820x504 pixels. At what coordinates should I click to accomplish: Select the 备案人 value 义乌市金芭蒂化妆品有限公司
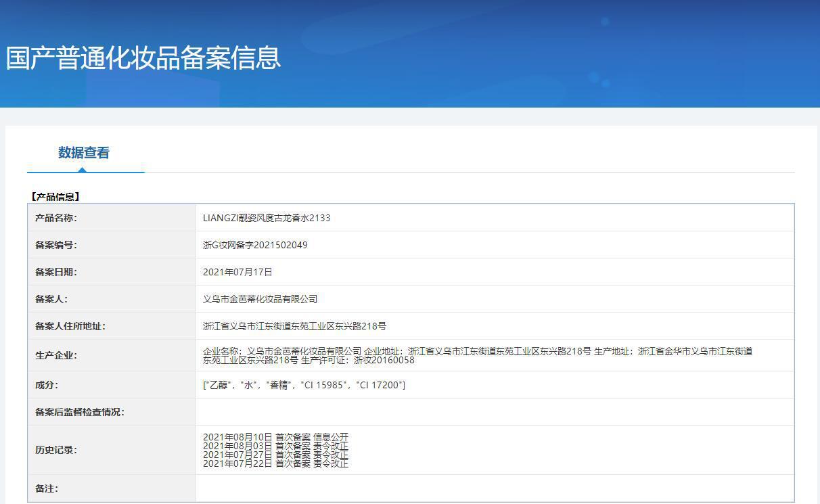[260, 299]
